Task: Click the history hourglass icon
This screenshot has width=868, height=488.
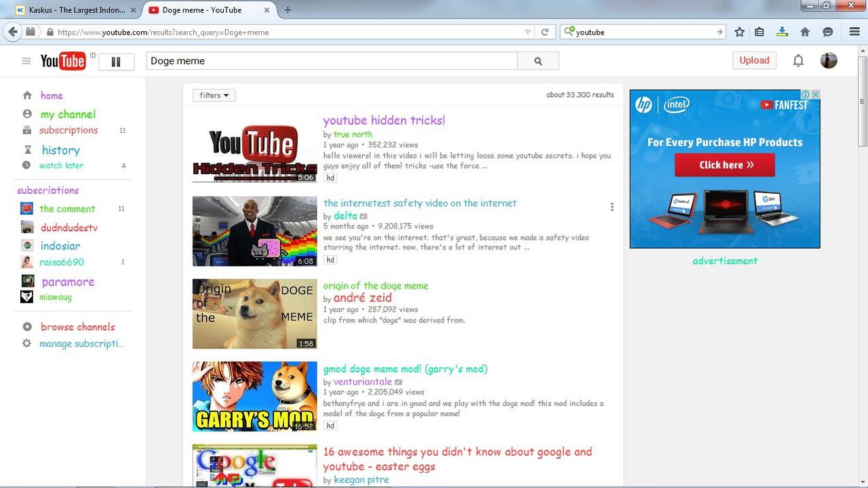Action: 27,150
